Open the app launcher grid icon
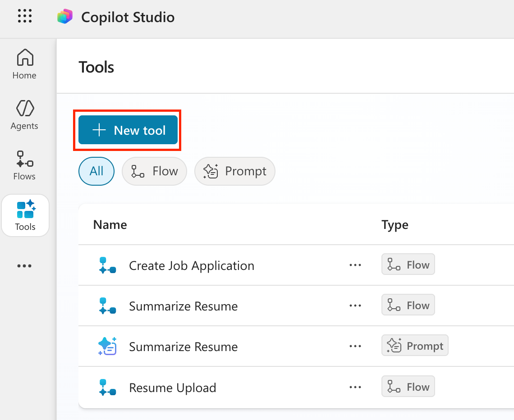 click(x=25, y=17)
